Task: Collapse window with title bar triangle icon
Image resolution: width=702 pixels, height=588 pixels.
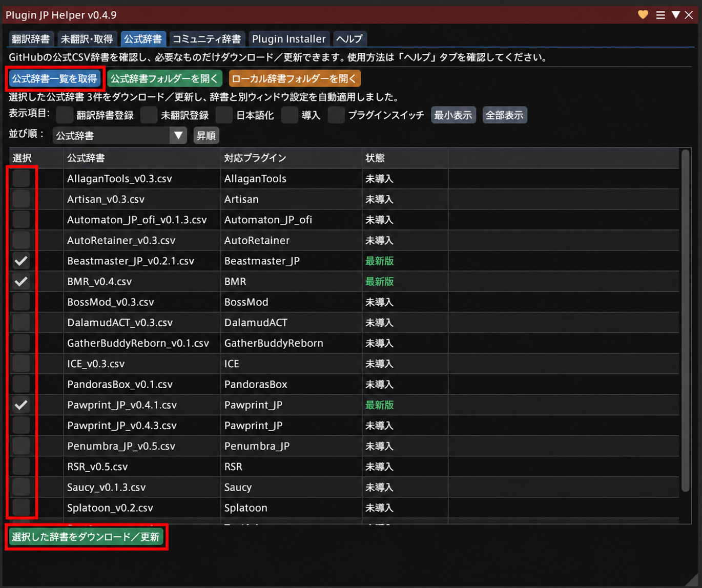Action: pos(676,15)
